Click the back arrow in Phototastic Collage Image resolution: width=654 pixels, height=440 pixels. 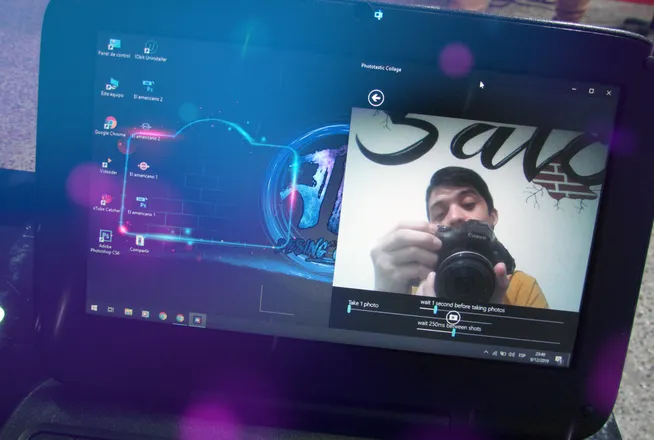[x=376, y=98]
